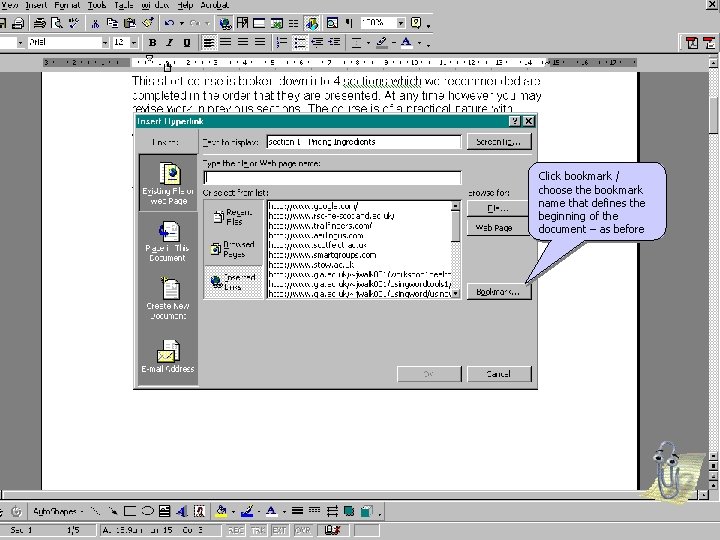The width and height of the screenshot is (720, 540).
Task: Toggle the Drawing toolbar icon
Action: click(312, 22)
